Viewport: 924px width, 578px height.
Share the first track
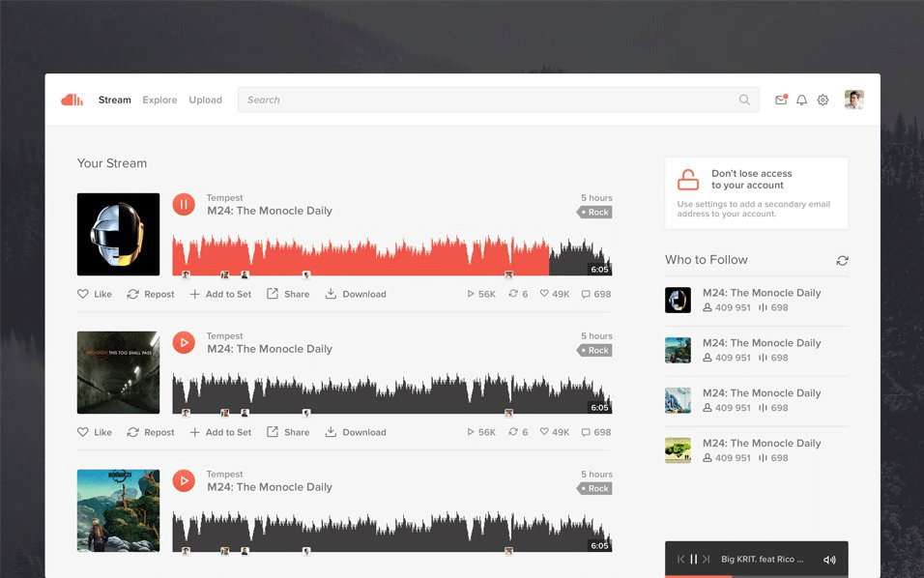pyautogui.click(x=288, y=294)
